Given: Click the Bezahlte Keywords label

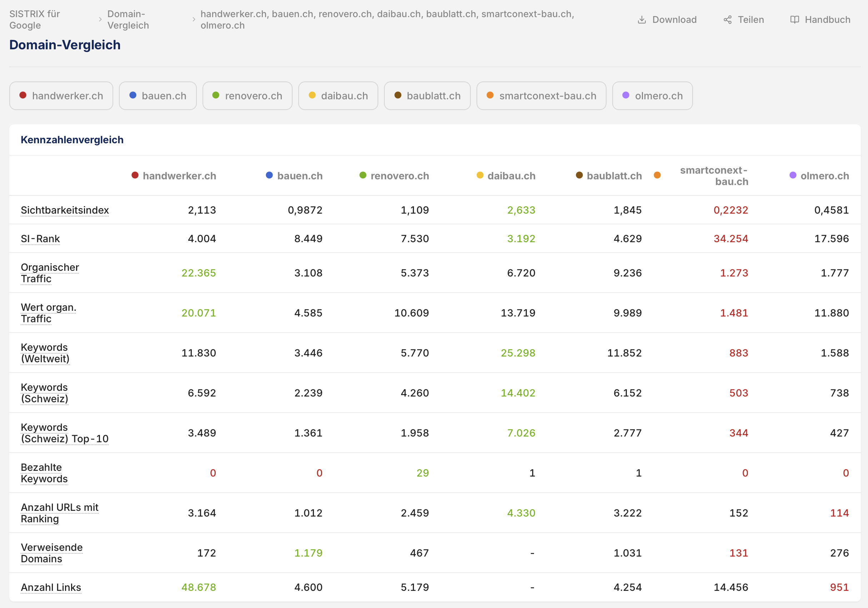Looking at the screenshot, I should (x=44, y=473).
